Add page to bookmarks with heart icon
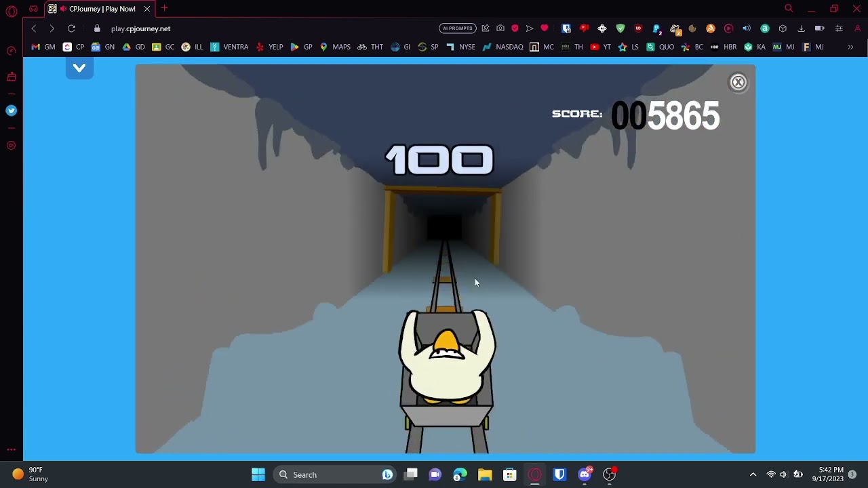Screen dimensions: 868x488 (545, 28)
